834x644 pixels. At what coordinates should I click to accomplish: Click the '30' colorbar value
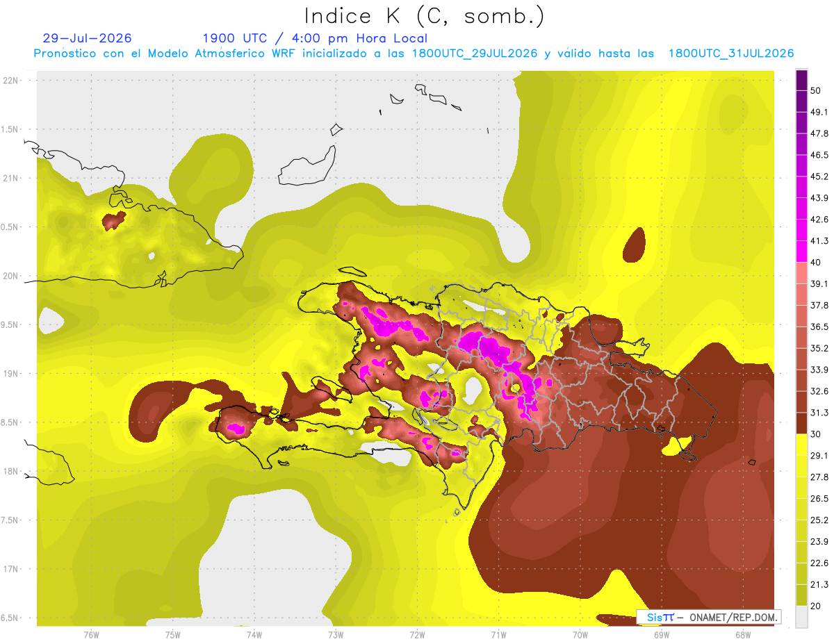coord(816,434)
